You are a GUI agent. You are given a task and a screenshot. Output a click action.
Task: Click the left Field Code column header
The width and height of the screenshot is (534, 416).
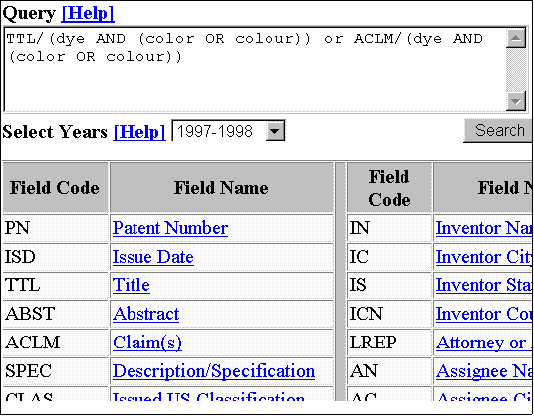(x=56, y=188)
